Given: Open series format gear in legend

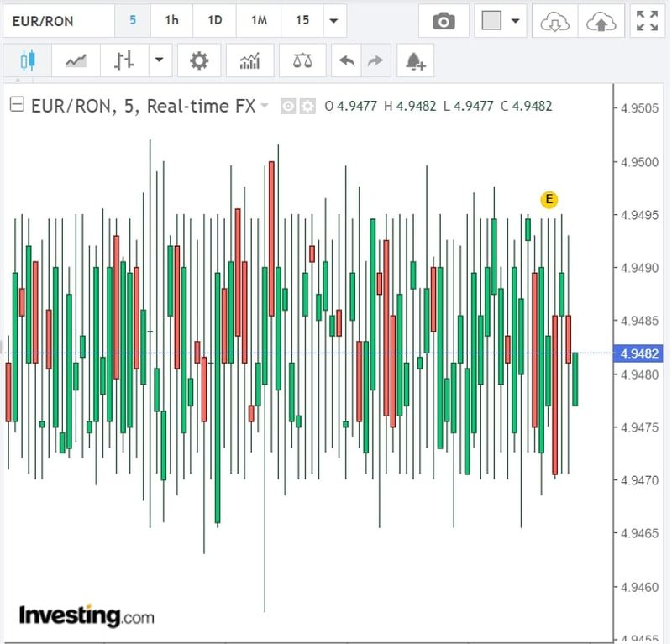Looking at the screenshot, I should tap(307, 106).
